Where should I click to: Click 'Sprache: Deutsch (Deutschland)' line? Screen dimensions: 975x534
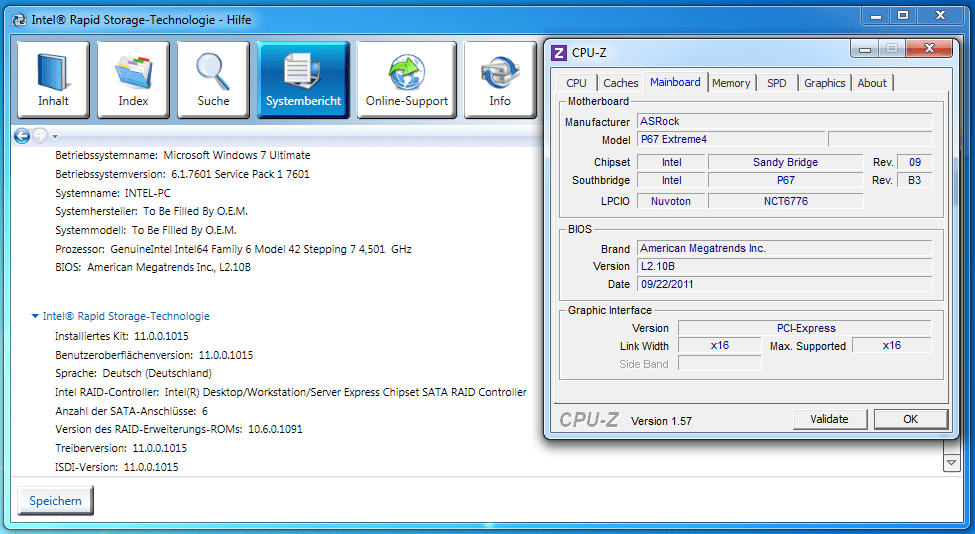pos(133,373)
